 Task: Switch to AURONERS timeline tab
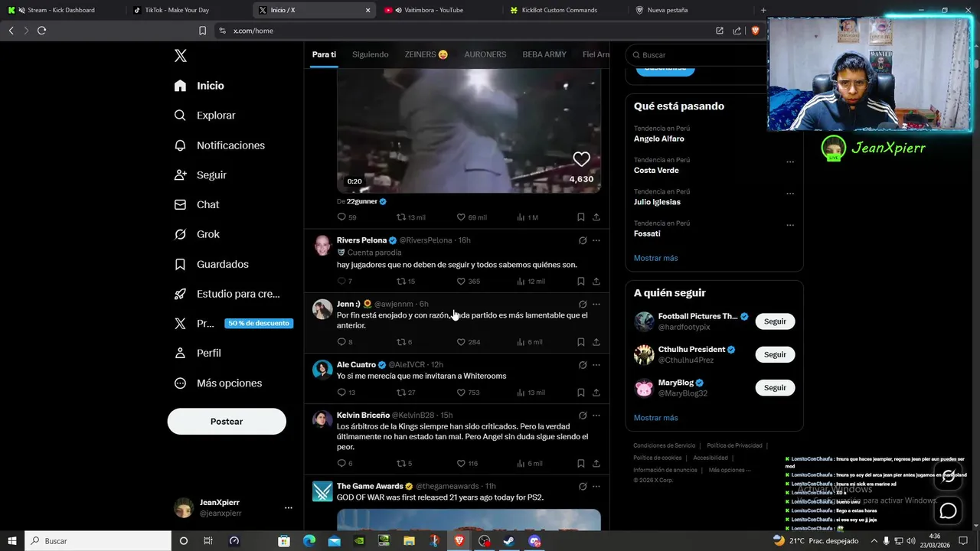[485, 54]
